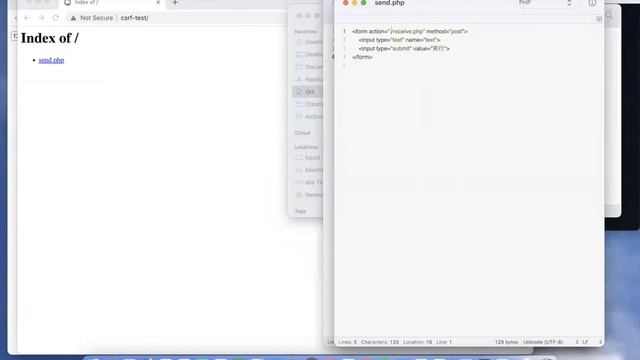Select Desktop in Finder sidebar
640x360 pixels.
point(309,54)
